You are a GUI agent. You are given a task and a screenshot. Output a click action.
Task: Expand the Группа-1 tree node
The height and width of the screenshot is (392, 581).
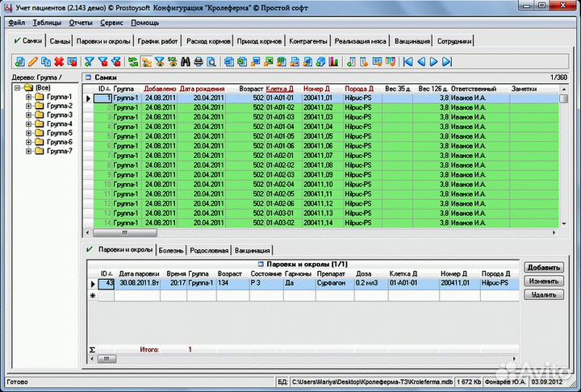[x=28, y=98]
